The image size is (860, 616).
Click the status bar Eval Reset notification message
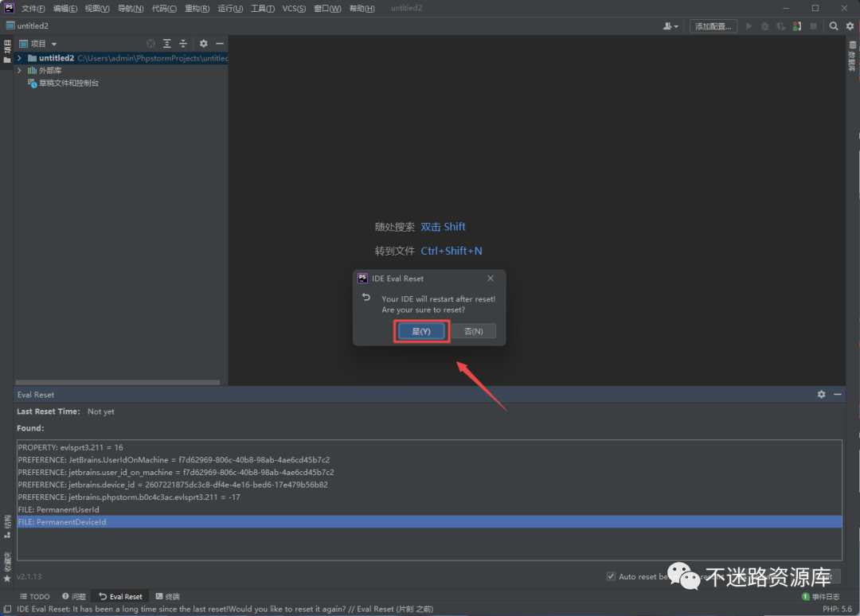click(x=225, y=610)
